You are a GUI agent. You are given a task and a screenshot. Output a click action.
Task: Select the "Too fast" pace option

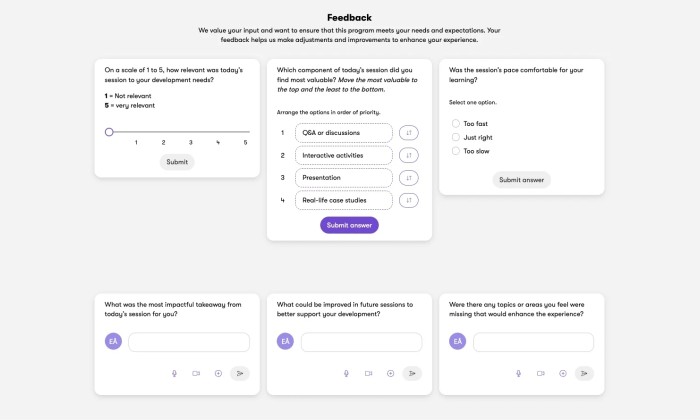pos(456,123)
